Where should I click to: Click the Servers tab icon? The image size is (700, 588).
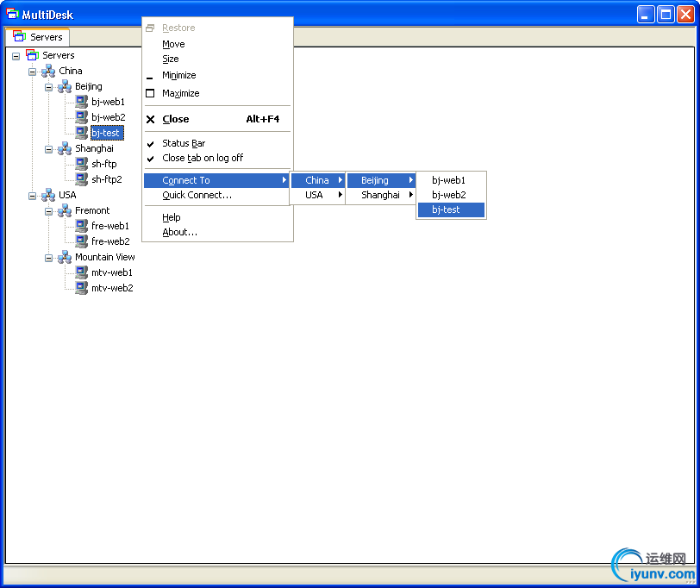(x=19, y=36)
